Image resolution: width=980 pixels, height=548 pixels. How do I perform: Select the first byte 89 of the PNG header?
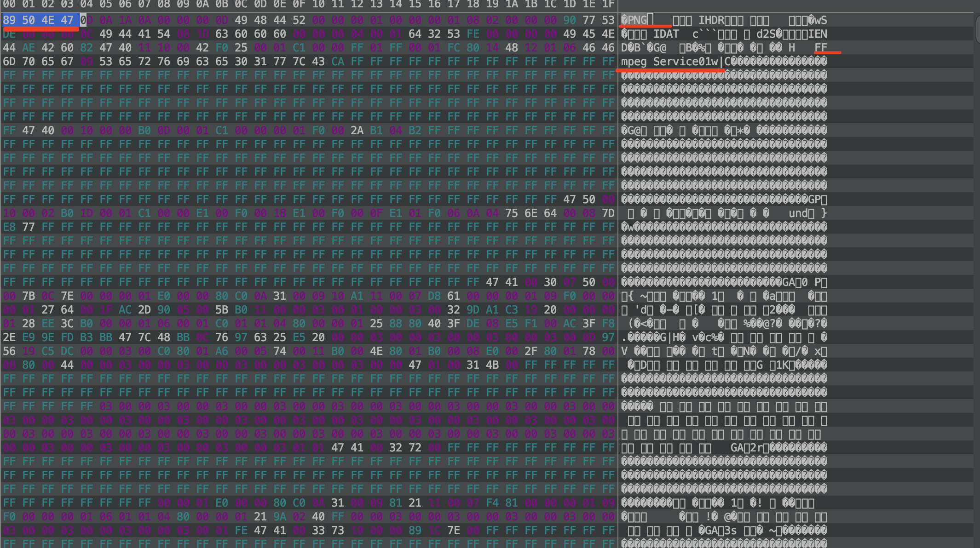point(9,20)
